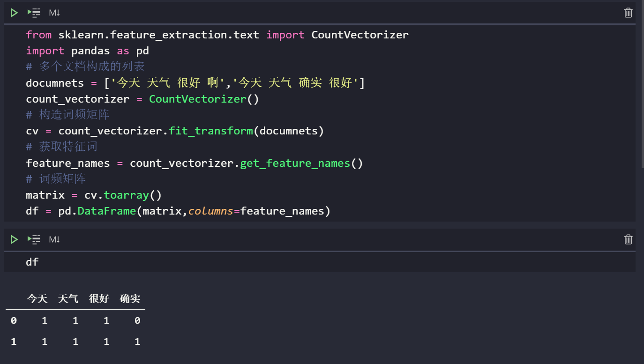Click row index 0 in the DataFrame output
Image resolution: width=644 pixels, height=364 pixels.
tap(13, 320)
